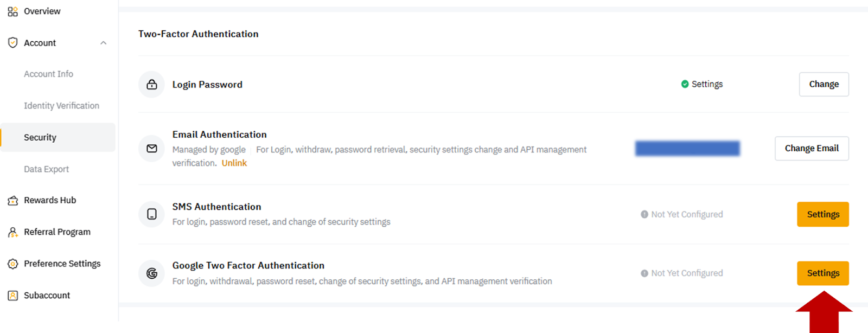Switch to Identity Verification
868x333 pixels.
pos(61,105)
